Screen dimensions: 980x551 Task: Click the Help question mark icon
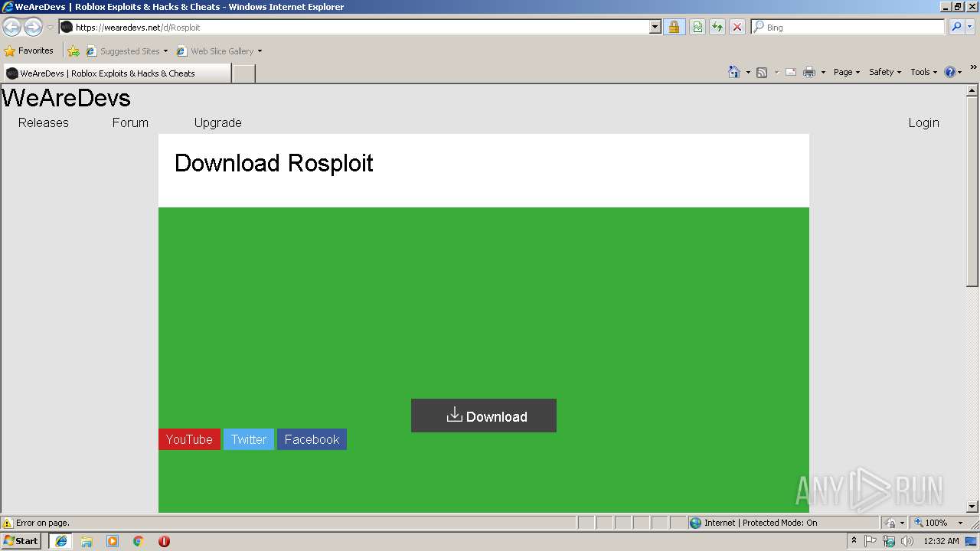950,72
